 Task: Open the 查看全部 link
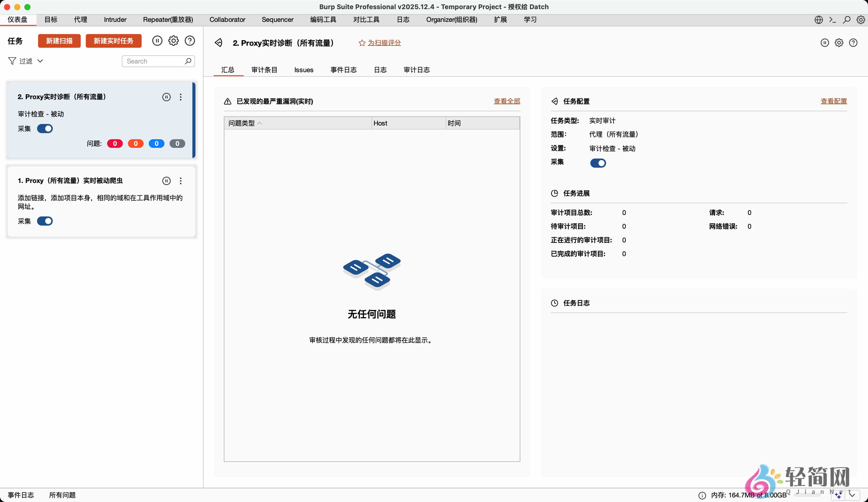507,101
